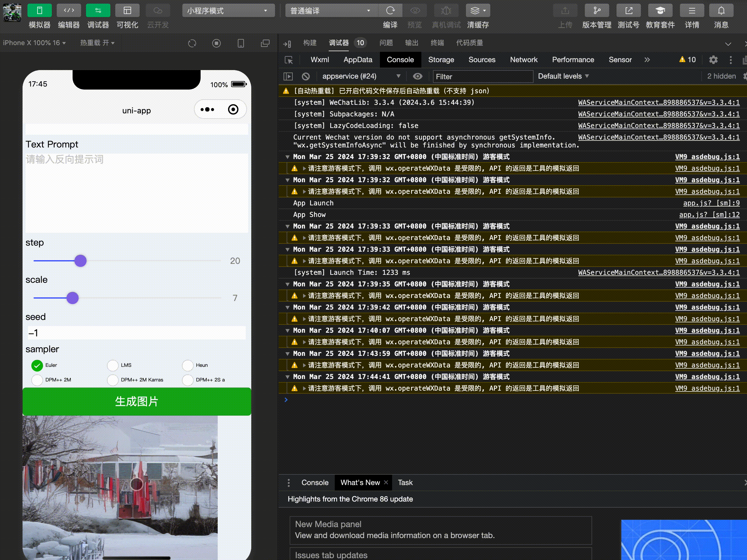
Task: Collapse the 17:39:32 first log group
Action: (x=288, y=157)
